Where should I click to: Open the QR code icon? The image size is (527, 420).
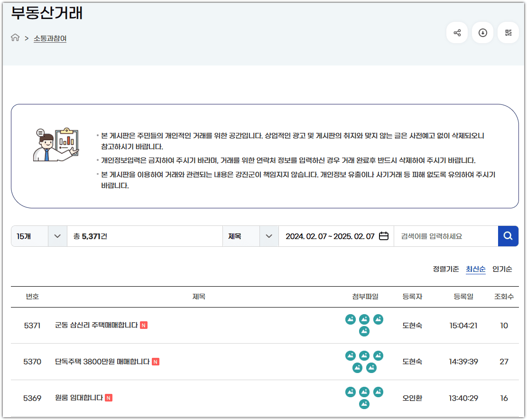click(508, 32)
